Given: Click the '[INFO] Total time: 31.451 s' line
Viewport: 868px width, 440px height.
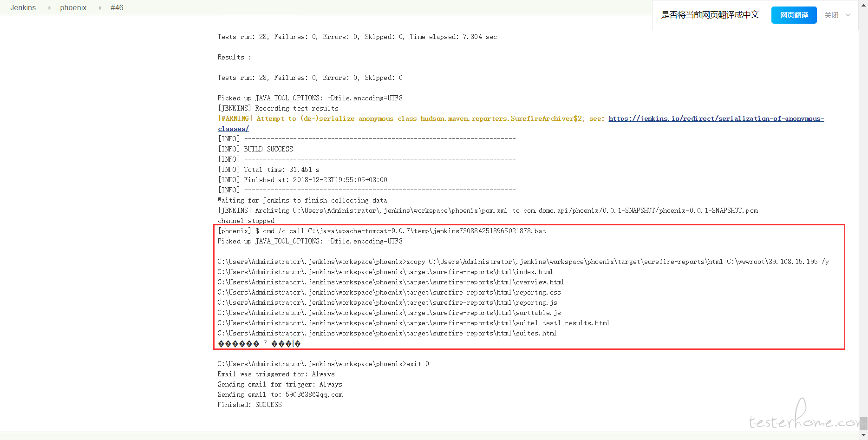Looking at the screenshot, I should 269,170.
